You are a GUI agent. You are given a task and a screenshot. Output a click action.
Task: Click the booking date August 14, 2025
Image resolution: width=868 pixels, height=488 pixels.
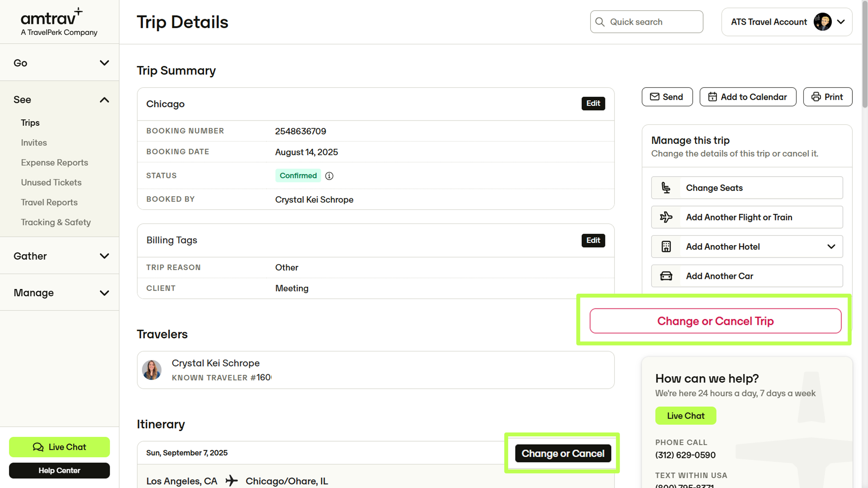tap(306, 152)
